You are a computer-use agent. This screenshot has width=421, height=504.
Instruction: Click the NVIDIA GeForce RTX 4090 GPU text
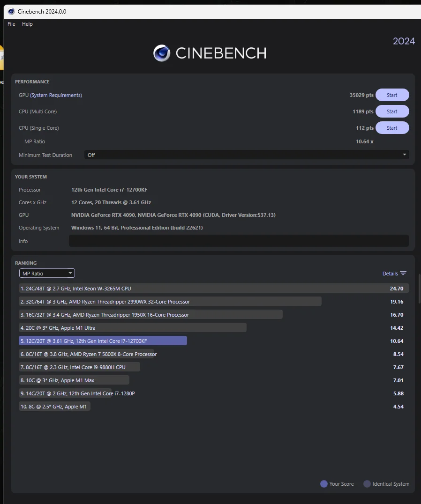pyautogui.click(x=173, y=215)
